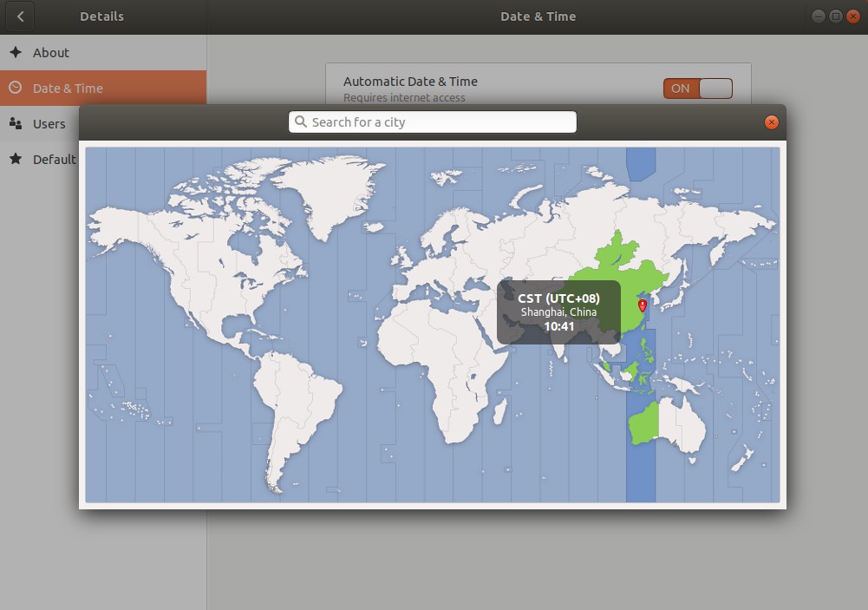Click the red location pin on map
This screenshot has width=868, height=610.
click(x=642, y=305)
